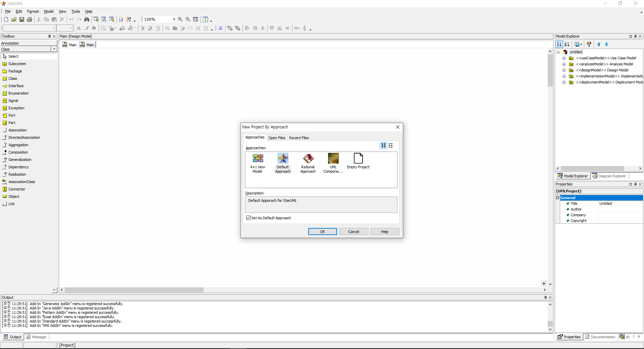Click Help in New Project dialog
Viewport: 644px width, 349px height.
pyautogui.click(x=385, y=232)
